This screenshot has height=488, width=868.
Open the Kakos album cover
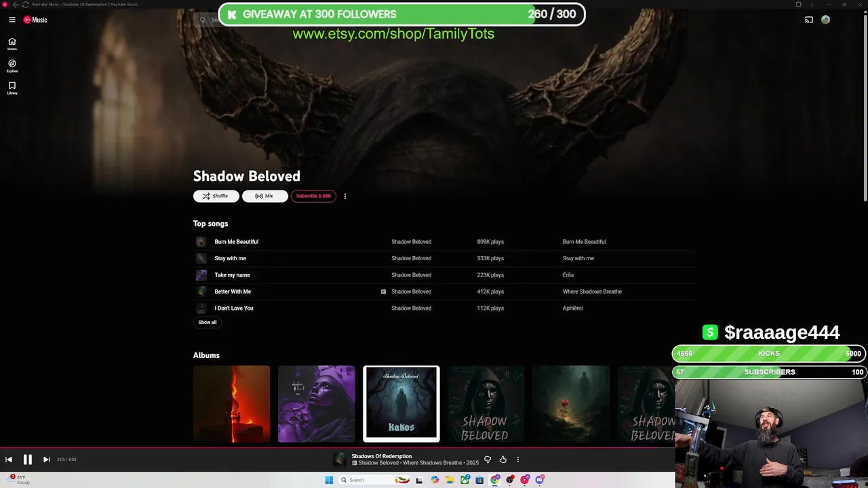click(401, 404)
